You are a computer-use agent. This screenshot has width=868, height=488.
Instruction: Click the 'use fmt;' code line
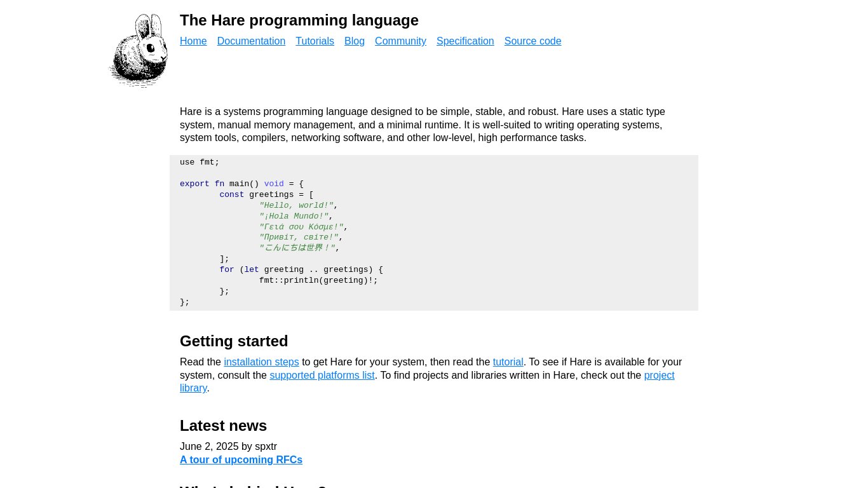(x=200, y=163)
